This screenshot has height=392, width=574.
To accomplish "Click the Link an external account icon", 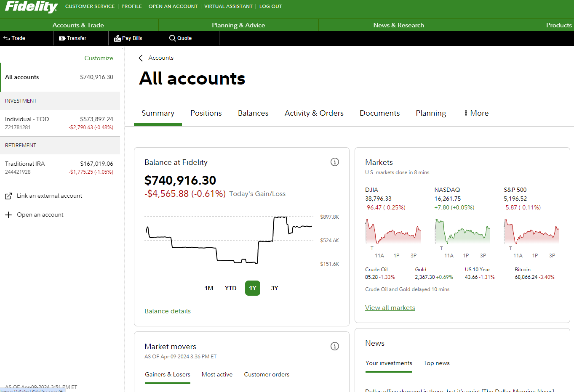I will pyautogui.click(x=8, y=196).
